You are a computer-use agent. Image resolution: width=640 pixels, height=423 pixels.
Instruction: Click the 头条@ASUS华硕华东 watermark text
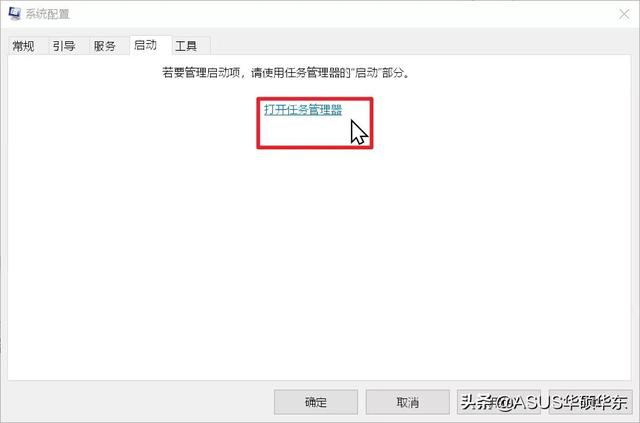click(x=544, y=403)
